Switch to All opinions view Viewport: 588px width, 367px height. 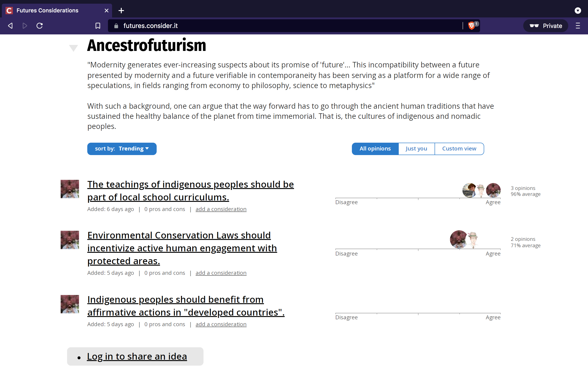[x=375, y=149]
